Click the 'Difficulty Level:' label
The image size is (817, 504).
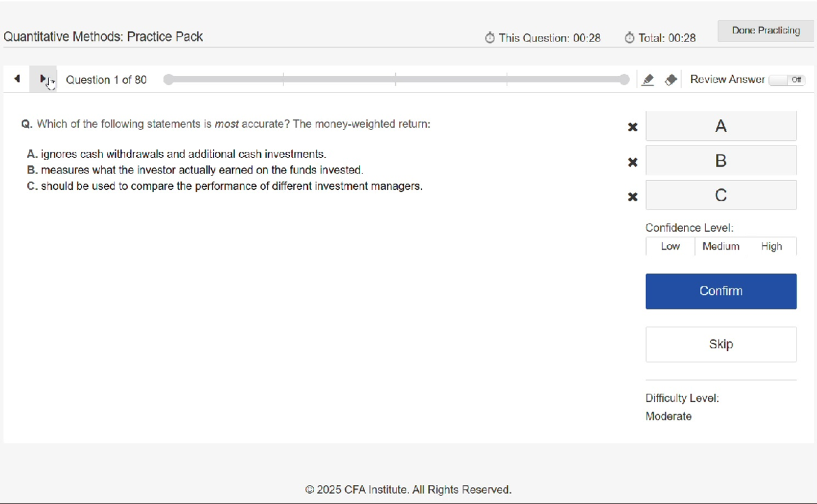click(682, 398)
